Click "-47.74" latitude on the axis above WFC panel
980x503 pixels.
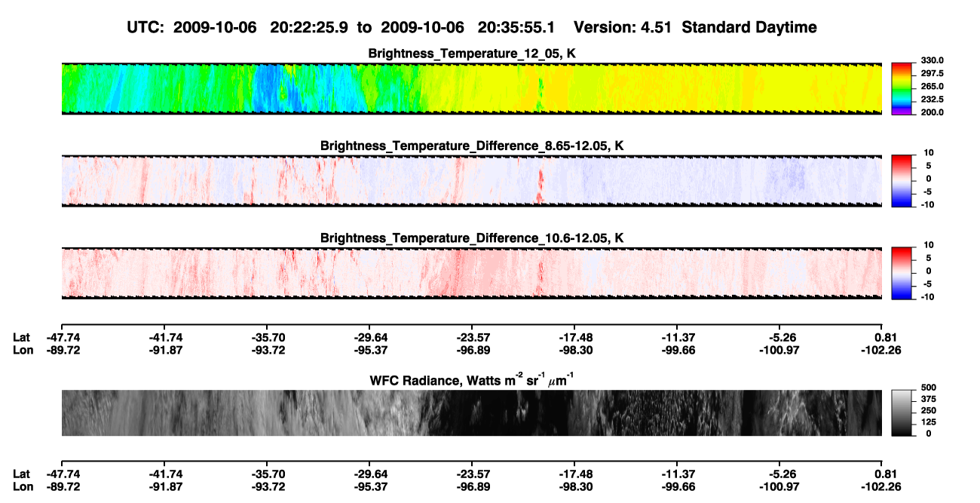tap(63, 337)
